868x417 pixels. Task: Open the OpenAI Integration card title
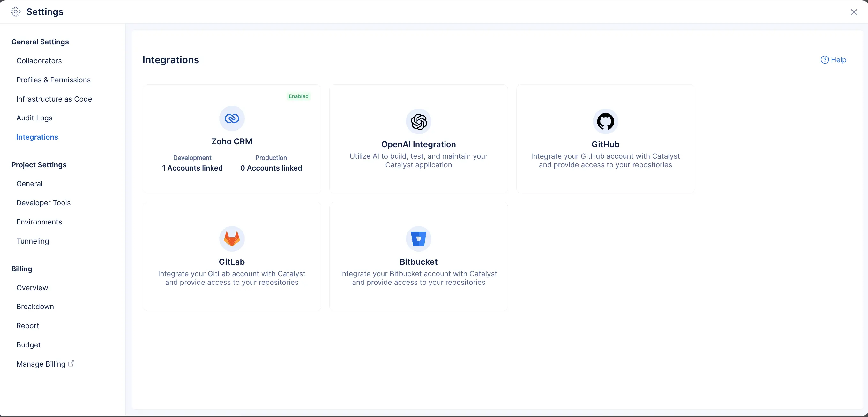pyautogui.click(x=418, y=144)
